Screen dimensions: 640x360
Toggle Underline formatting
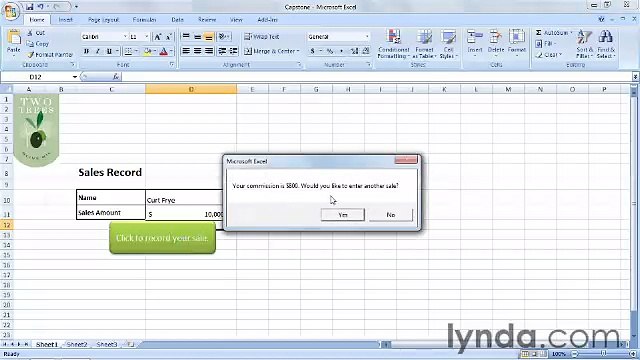pos(109,51)
